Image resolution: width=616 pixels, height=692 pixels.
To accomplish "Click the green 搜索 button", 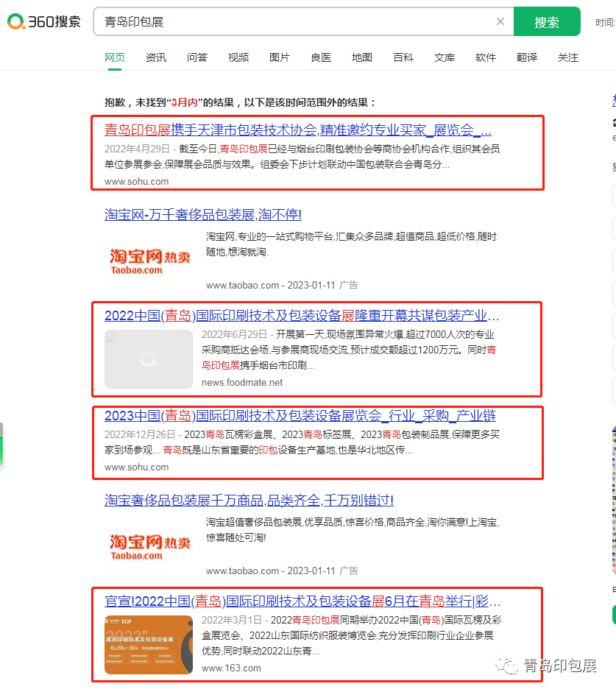I will (547, 21).
